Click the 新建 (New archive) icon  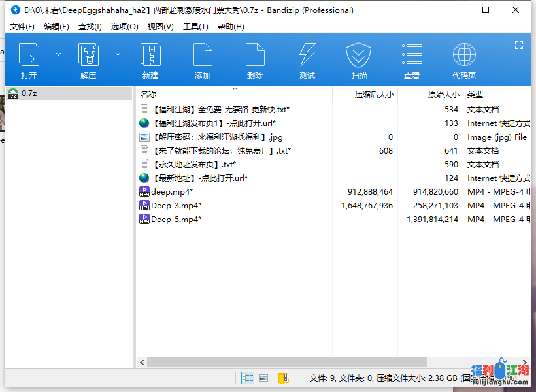click(x=150, y=56)
